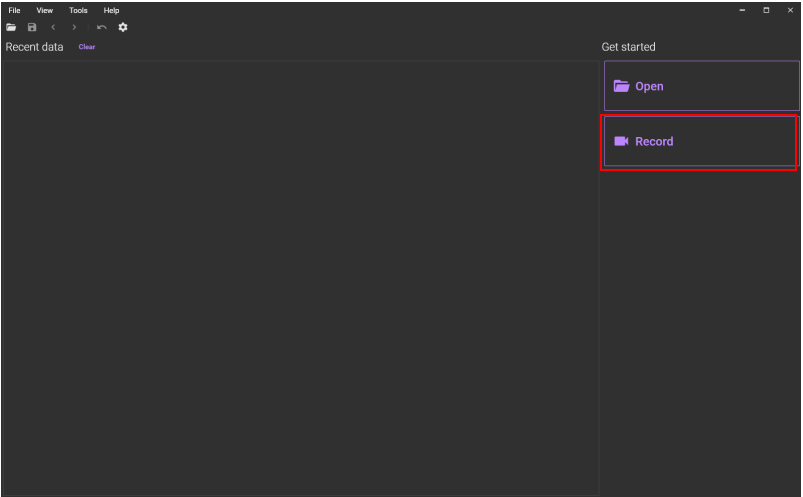Click the save disk toolbar icon
The image size is (803, 497).
(32, 27)
